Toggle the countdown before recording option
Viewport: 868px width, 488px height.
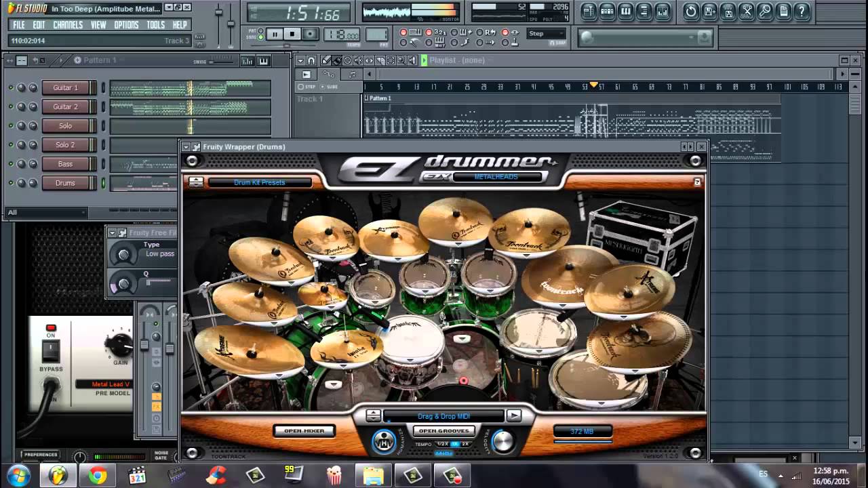pyautogui.click(x=430, y=33)
